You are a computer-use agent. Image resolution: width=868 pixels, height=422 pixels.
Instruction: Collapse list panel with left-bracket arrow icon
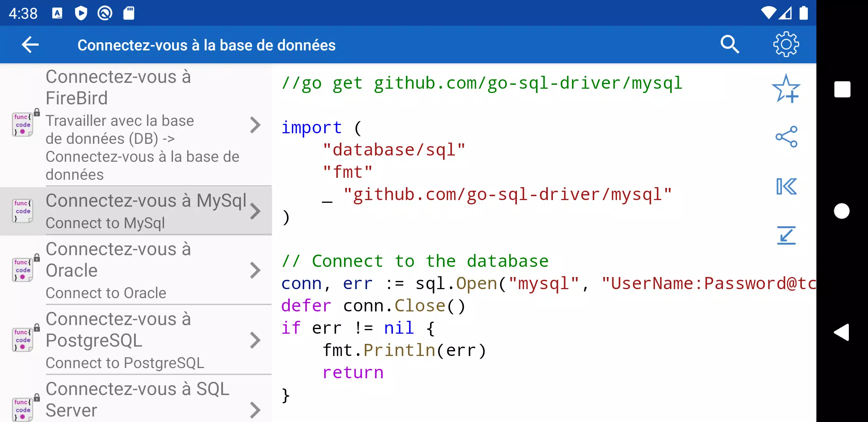pos(786,186)
